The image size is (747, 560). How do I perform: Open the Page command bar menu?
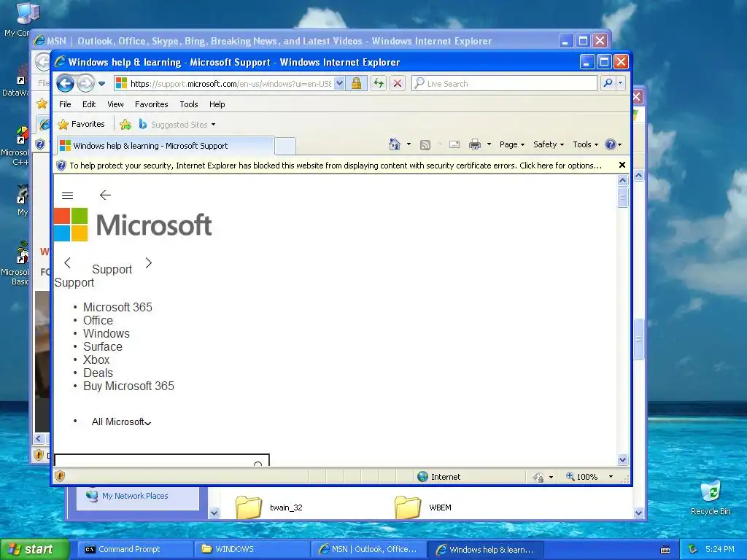tap(511, 144)
